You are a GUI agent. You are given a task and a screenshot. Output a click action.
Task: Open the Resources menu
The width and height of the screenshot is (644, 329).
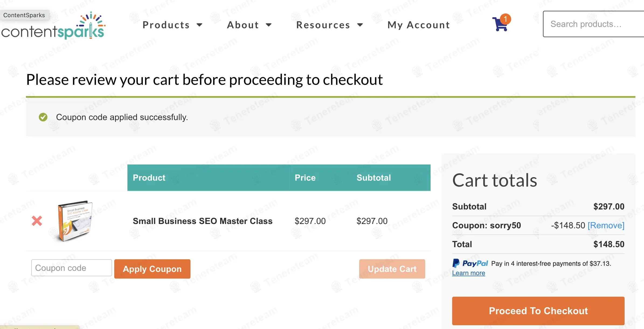click(323, 25)
